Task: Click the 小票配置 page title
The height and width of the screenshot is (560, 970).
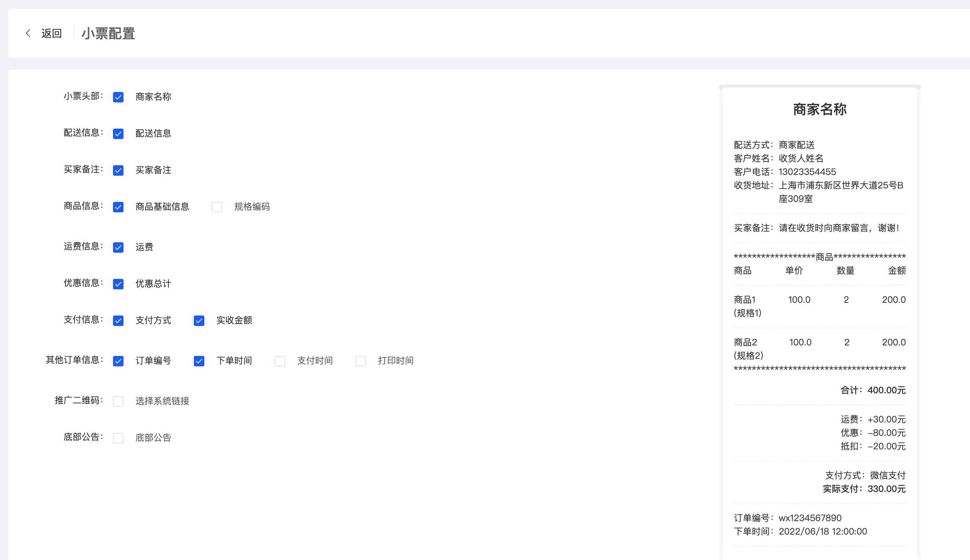Action: [108, 34]
